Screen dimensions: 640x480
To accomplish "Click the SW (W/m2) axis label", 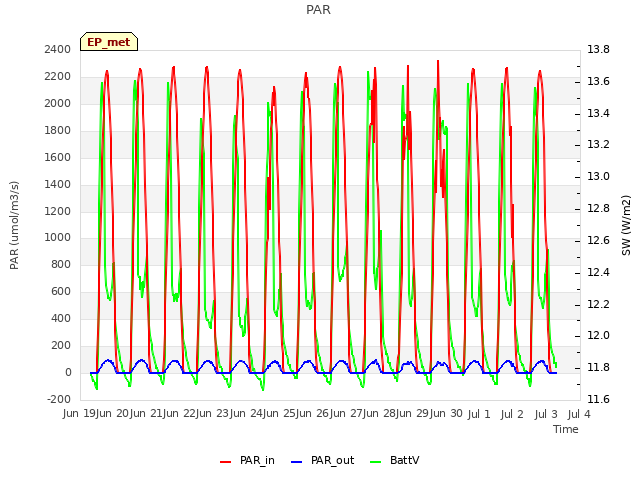I will [626, 225].
